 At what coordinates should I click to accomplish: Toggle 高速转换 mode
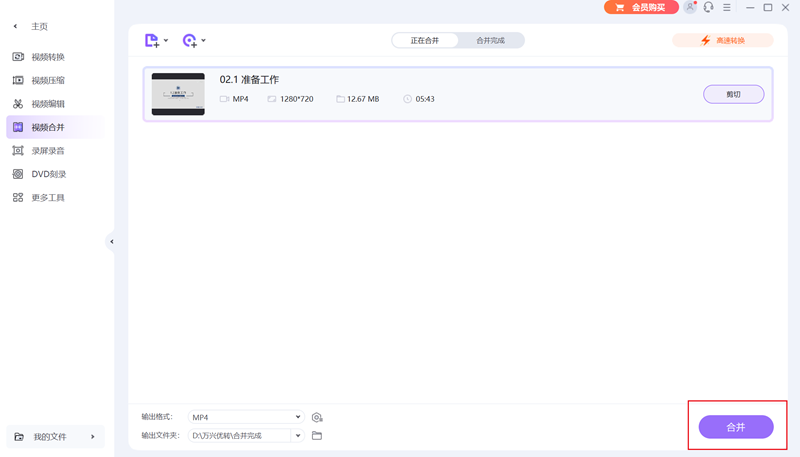(723, 40)
